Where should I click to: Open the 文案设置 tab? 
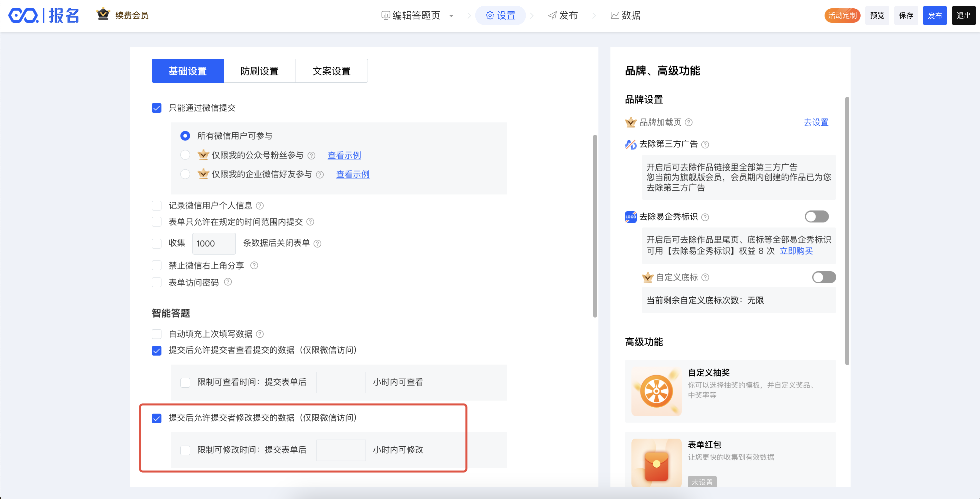331,71
